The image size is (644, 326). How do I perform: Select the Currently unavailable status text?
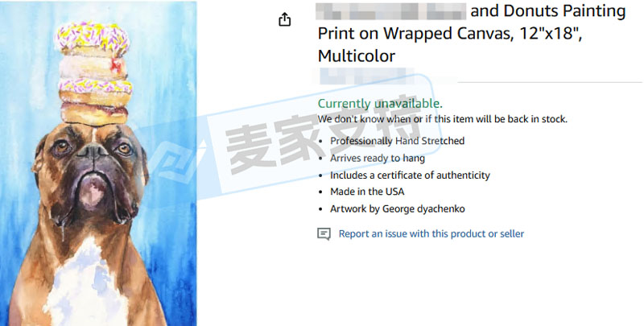380,104
